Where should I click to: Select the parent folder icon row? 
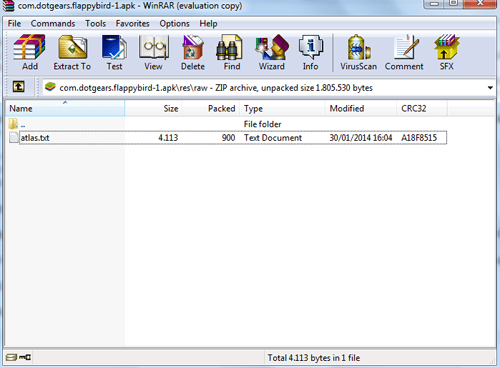point(13,124)
